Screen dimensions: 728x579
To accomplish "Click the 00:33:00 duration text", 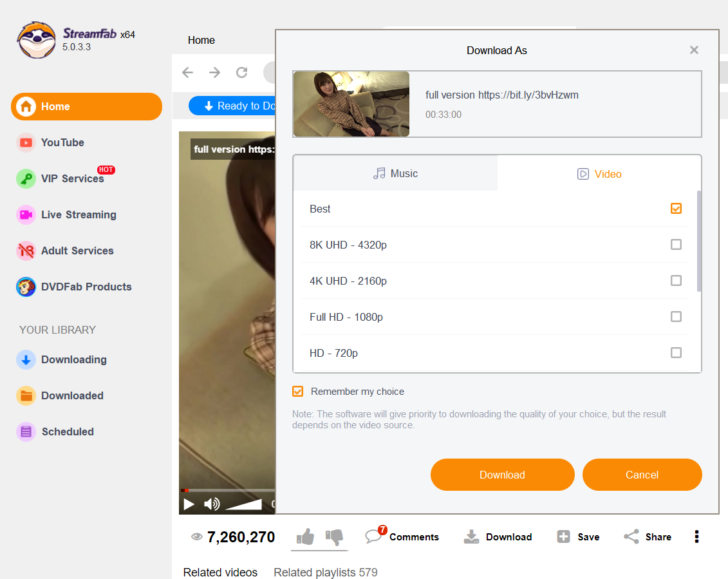I will pyautogui.click(x=443, y=114).
